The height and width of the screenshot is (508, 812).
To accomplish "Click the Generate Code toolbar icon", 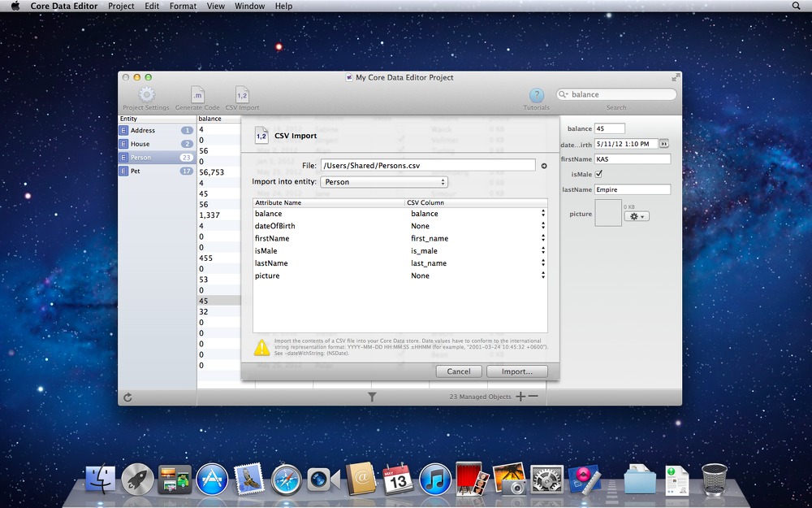I will 197,95.
